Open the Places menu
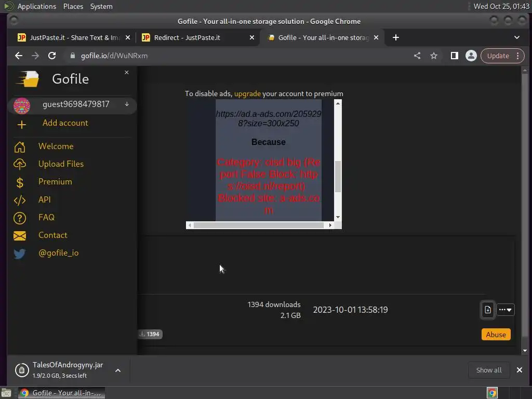Screen dimensions: 532x399 (73, 6)
